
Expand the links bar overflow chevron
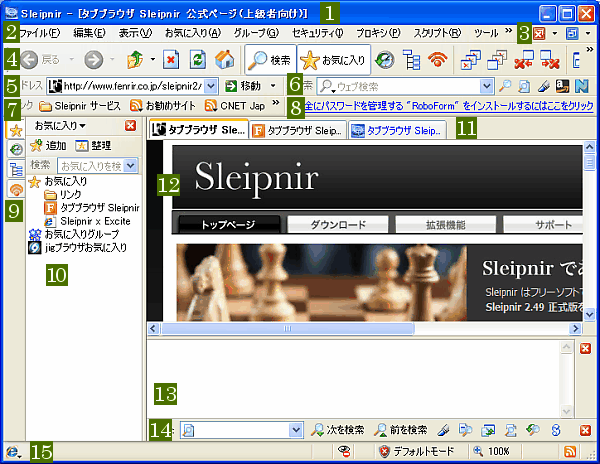[276, 102]
